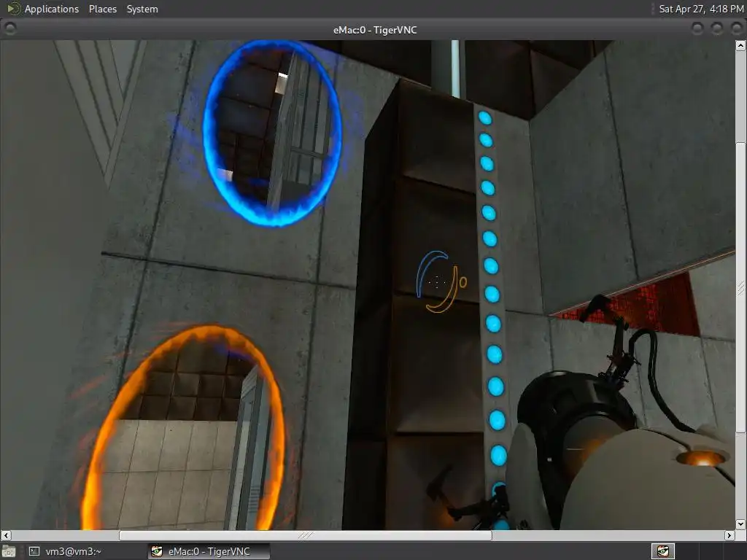
Task: Click the vertical scrollbar thumb
Action: (x=740, y=287)
